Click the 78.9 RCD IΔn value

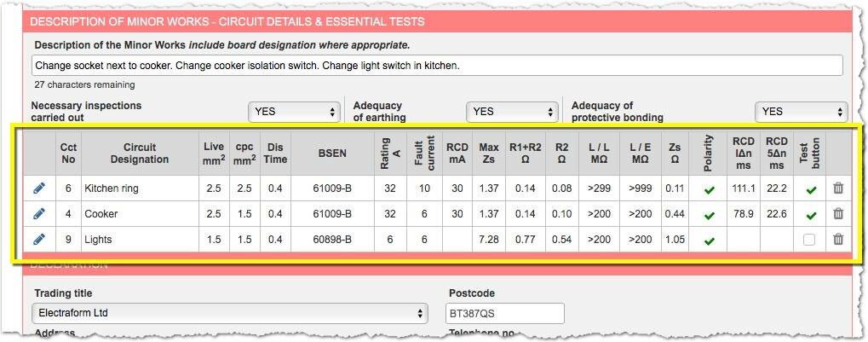[x=744, y=214]
